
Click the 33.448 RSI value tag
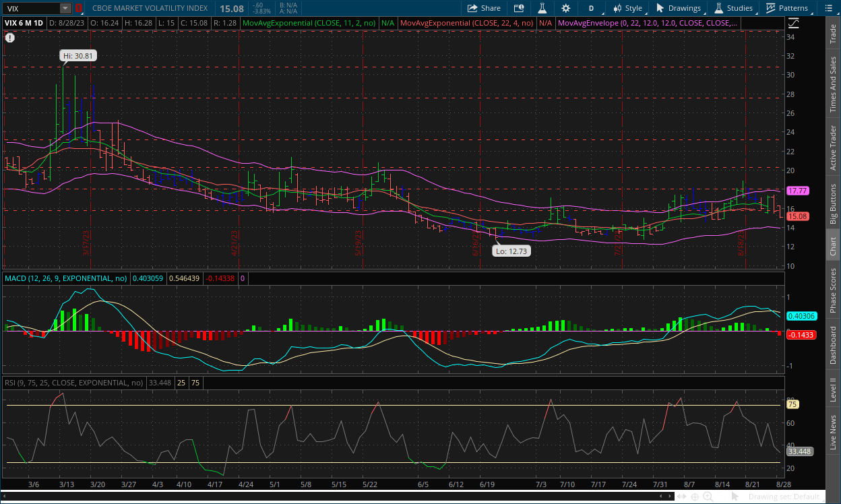click(x=800, y=451)
